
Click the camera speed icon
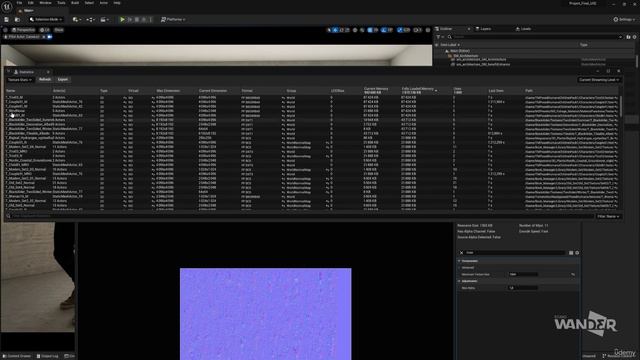(417, 30)
